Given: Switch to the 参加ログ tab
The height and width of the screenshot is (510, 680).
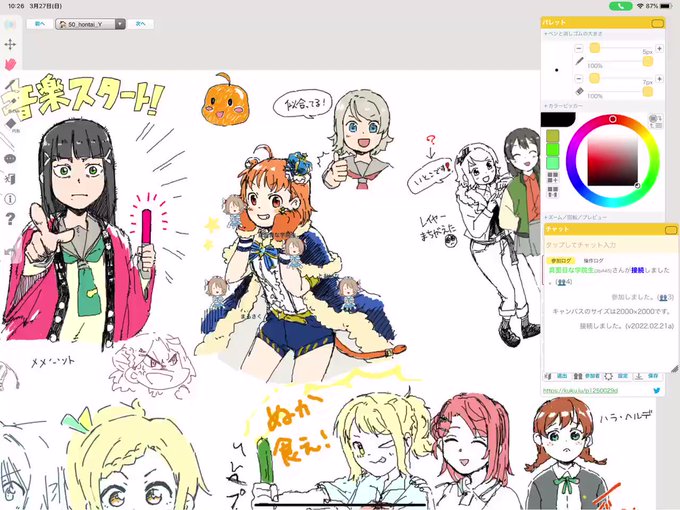Looking at the screenshot, I should tap(561, 261).
